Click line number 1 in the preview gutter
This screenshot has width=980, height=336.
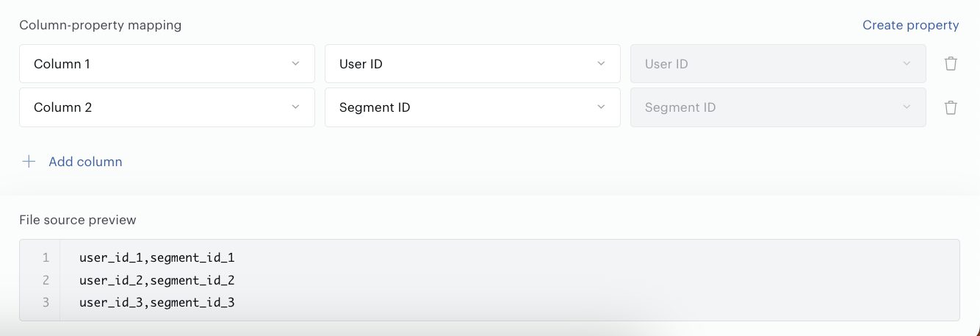[x=46, y=258]
